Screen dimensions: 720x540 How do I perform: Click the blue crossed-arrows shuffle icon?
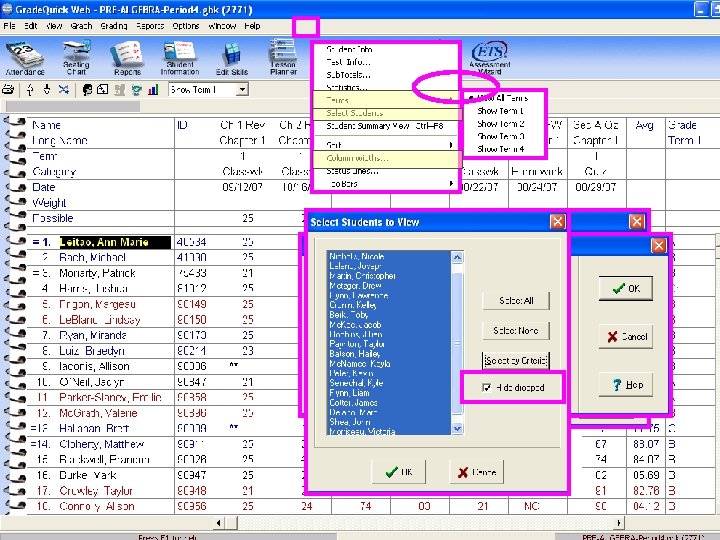(64, 90)
